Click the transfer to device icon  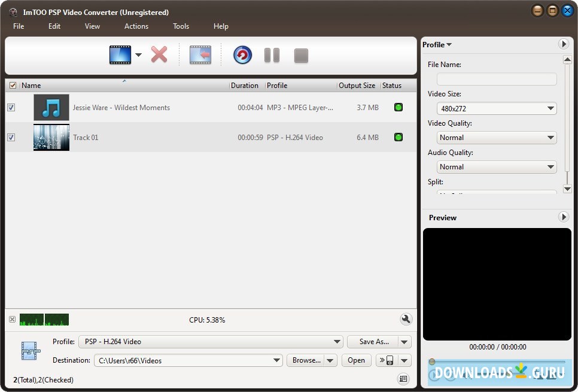tap(387, 360)
